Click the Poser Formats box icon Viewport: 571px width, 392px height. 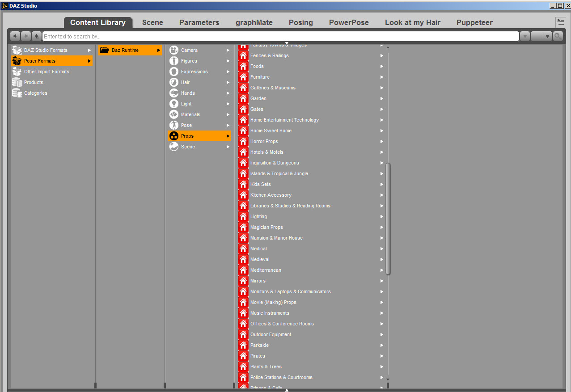tap(17, 61)
